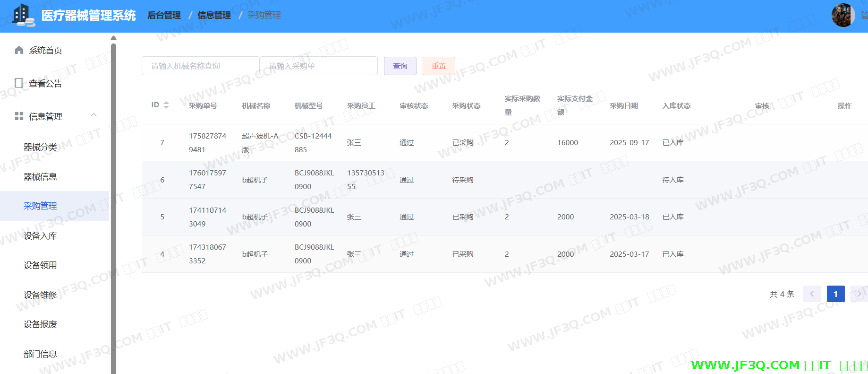Sort table by ID column arrows
868x374 pixels.
[x=166, y=105]
